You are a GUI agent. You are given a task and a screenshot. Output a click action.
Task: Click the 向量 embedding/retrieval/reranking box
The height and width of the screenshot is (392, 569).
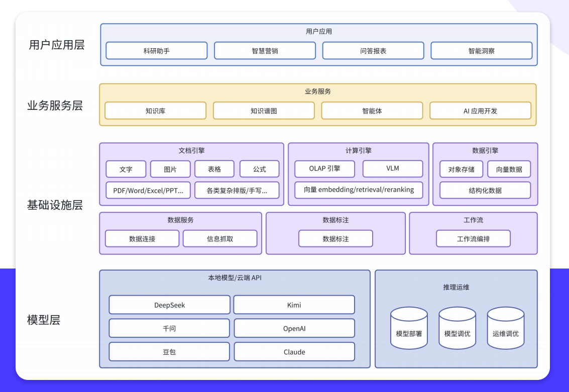pos(359,190)
